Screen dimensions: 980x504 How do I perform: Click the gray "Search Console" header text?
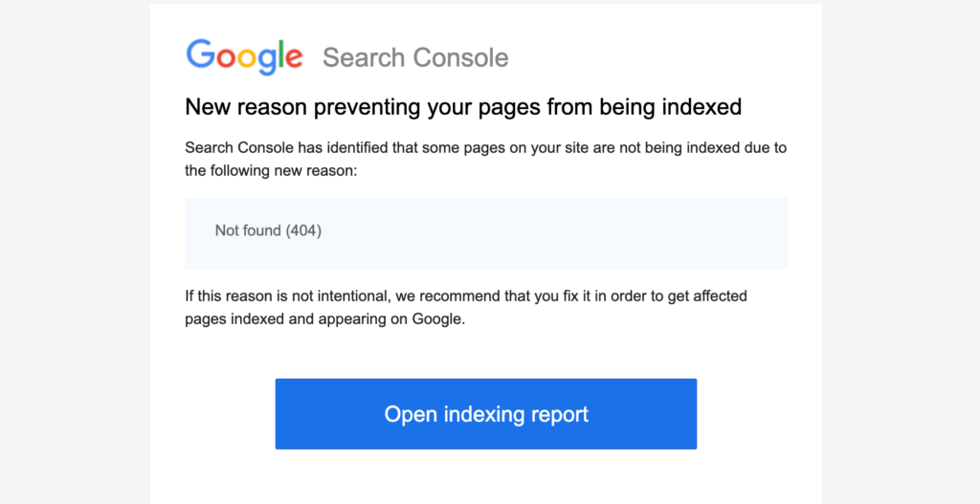(415, 57)
